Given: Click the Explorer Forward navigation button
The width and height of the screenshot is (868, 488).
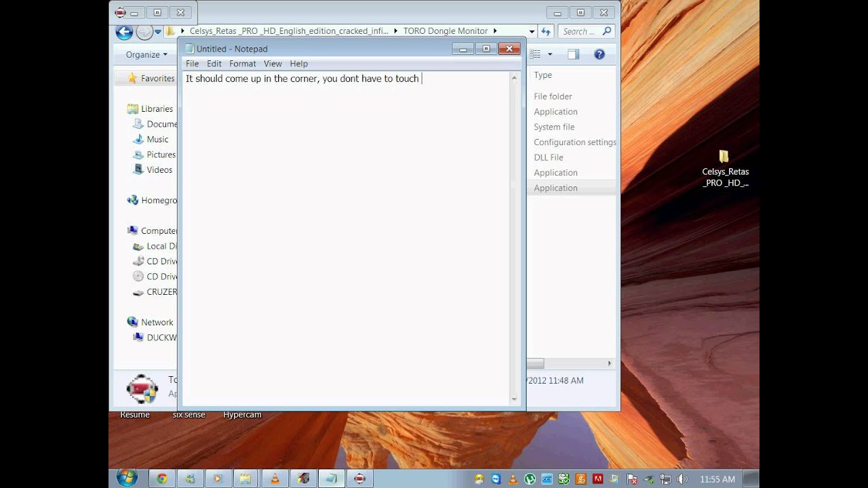Looking at the screenshot, I should point(144,32).
